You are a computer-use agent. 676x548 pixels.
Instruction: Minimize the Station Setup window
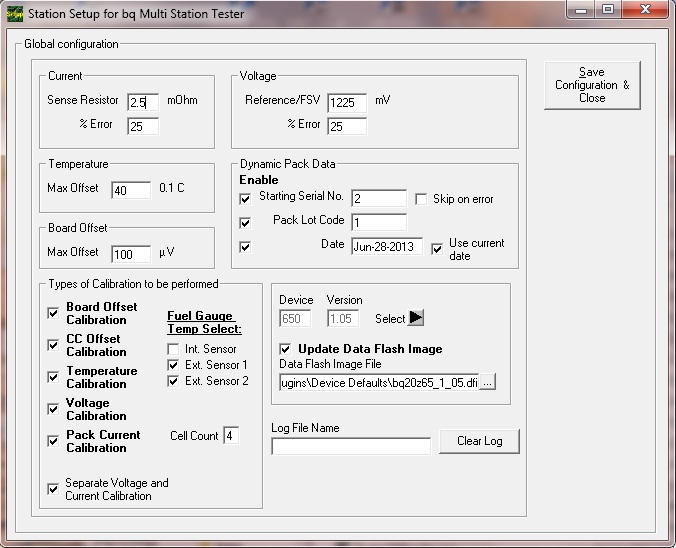point(581,9)
